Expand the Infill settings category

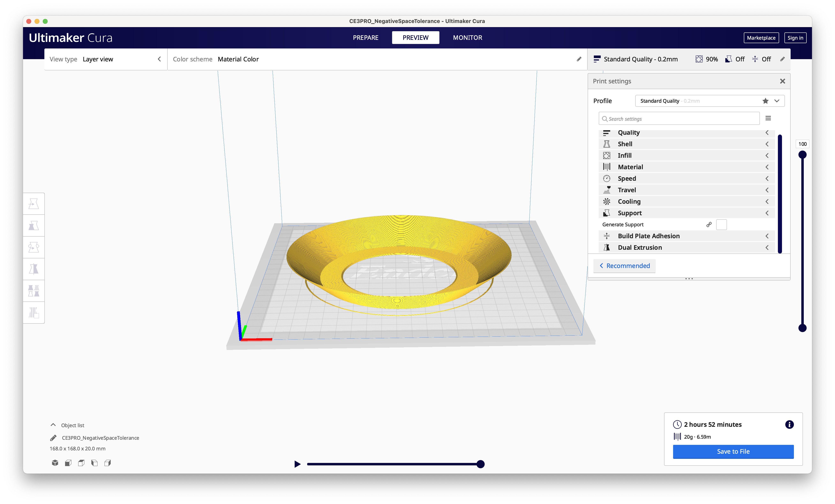tap(687, 155)
